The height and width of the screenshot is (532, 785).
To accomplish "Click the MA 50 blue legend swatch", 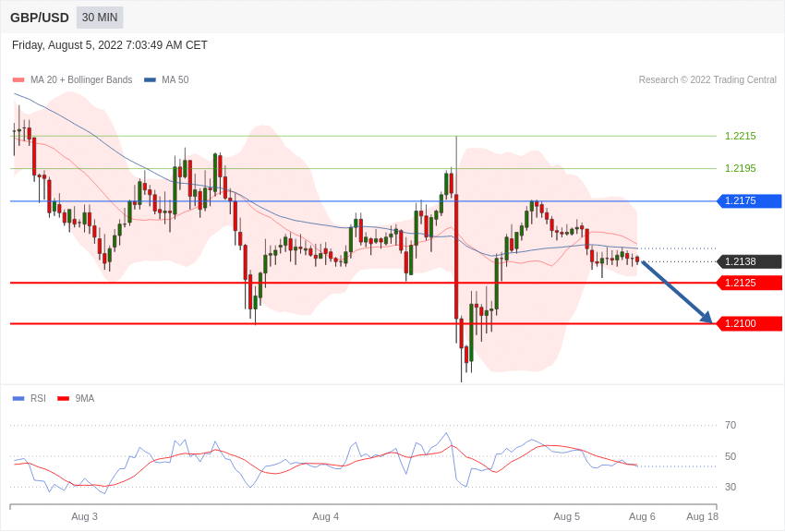I will [150, 80].
